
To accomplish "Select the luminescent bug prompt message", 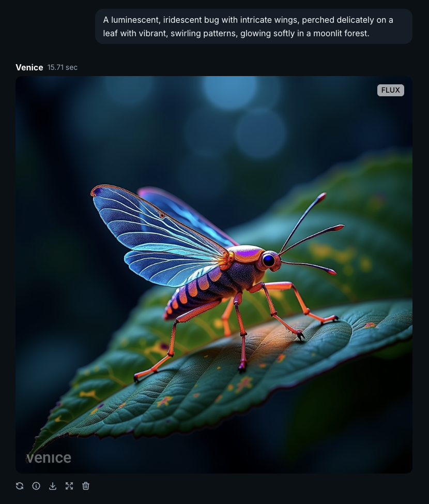I will pos(254,26).
